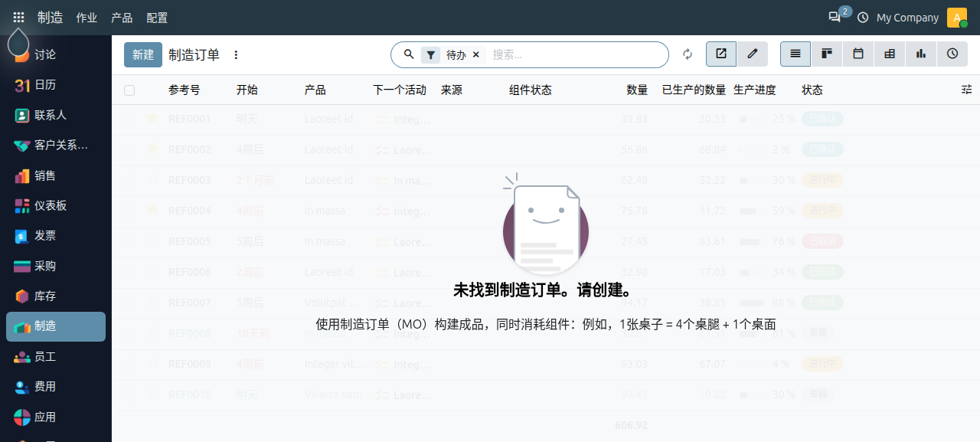980x442 pixels.
Task: Open the 销售 app in sidebar
Action: click(56, 175)
